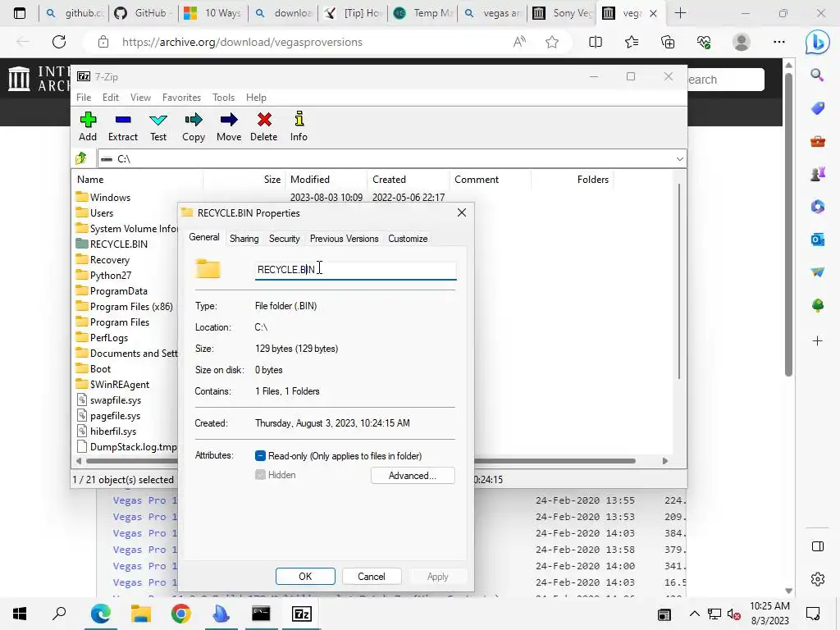Open the Edit menu in 7-Zip
840x630 pixels.
[111, 98]
